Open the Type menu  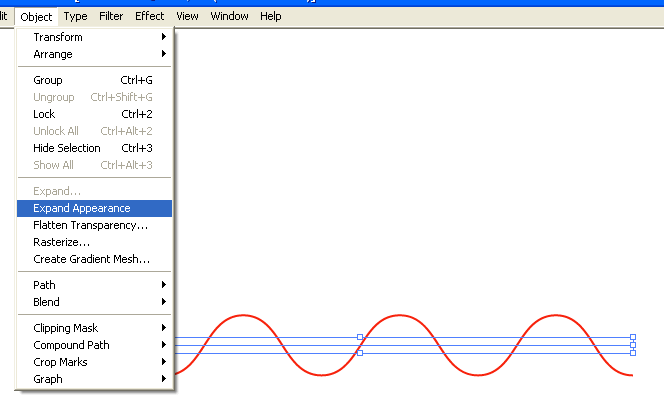coord(75,16)
